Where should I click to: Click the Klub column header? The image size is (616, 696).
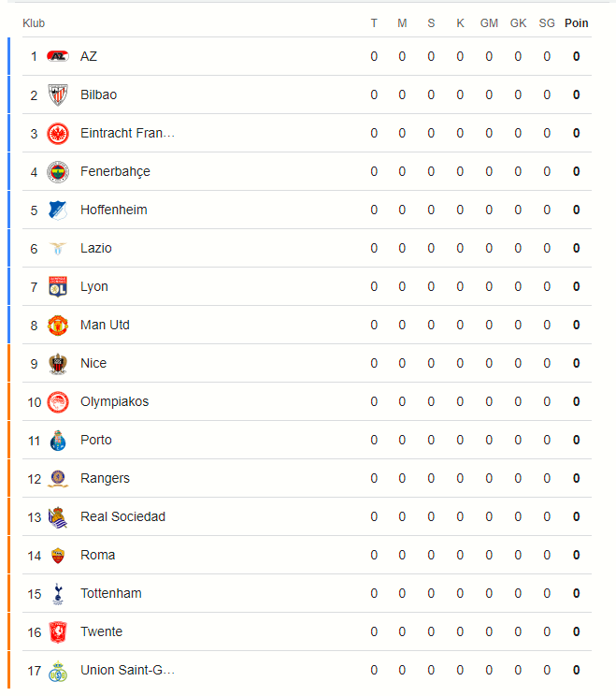[34, 23]
